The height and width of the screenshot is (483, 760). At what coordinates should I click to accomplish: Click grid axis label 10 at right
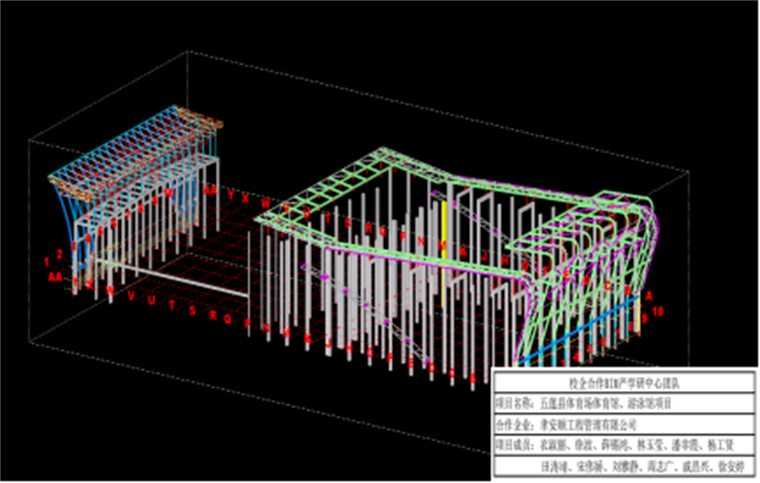tap(657, 312)
